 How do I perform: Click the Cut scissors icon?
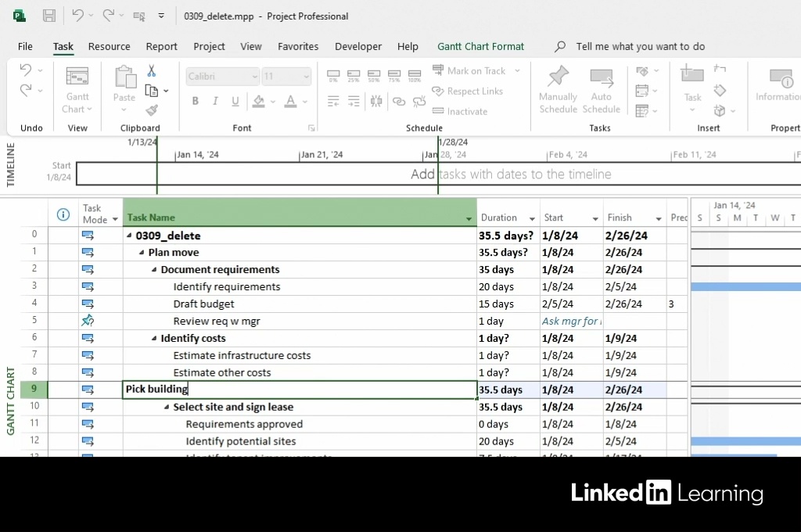tap(152, 71)
